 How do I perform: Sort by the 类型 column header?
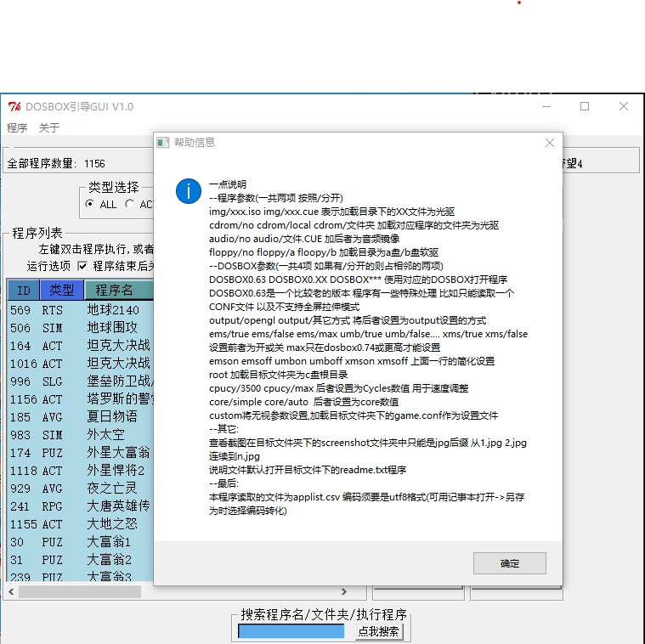pyautogui.click(x=62, y=290)
